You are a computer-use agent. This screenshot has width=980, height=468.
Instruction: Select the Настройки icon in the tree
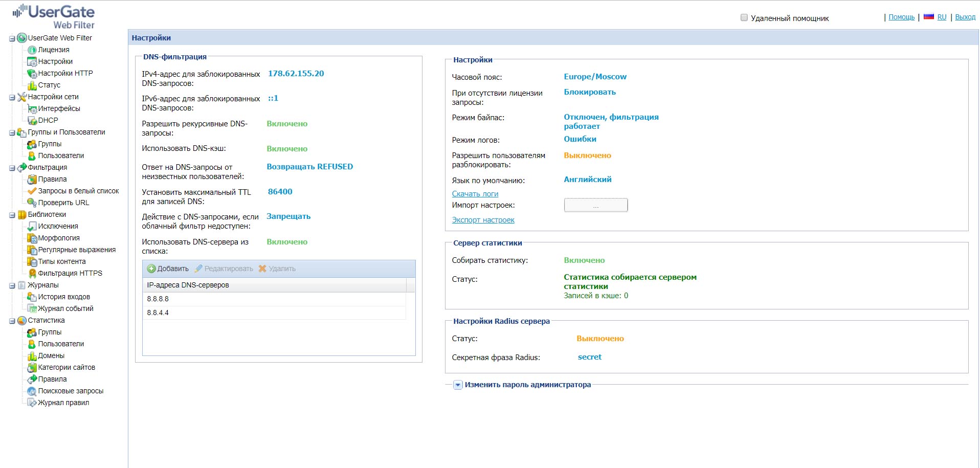click(x=32, y=61)
